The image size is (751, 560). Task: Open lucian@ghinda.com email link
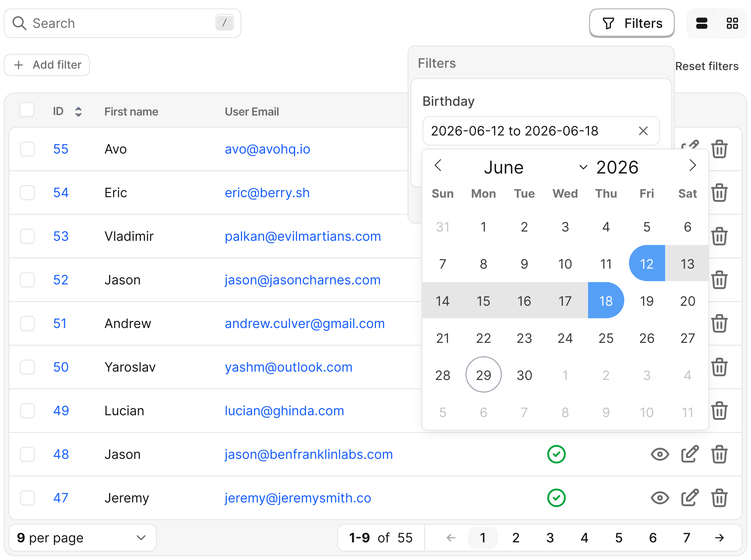pos(284,411)
